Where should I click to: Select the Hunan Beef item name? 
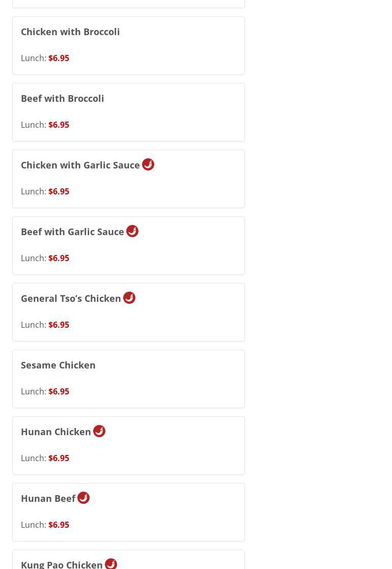coord(48,498)
